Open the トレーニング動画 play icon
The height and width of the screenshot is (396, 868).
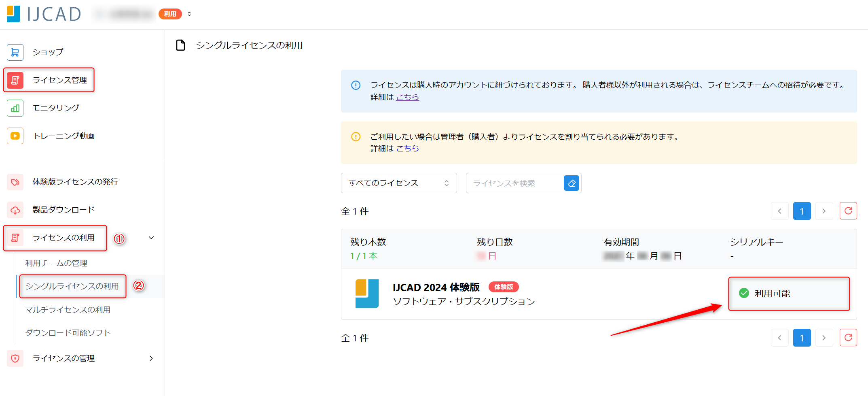(x=15, y=136)
